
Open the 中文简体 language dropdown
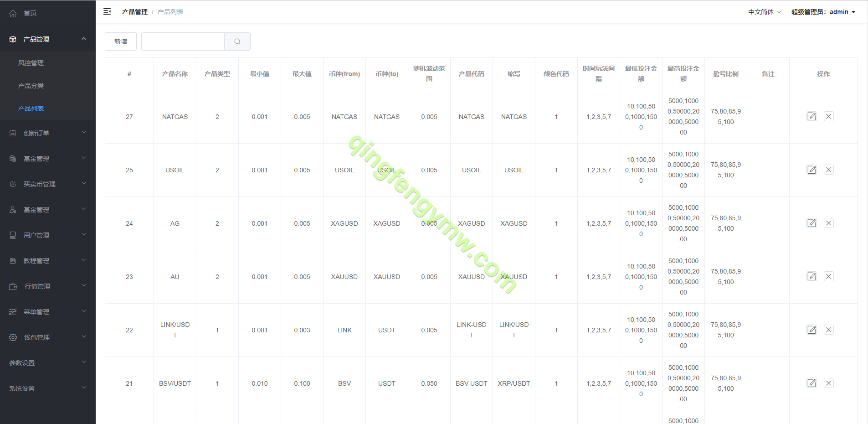click(x=765, y=12)
